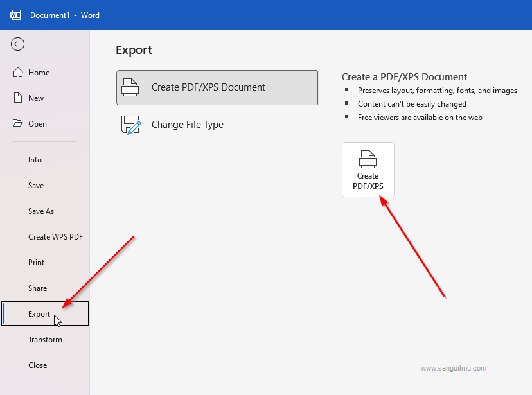Click the back arrow to exit Backstage view
The width and height of the screenshot is (532, 395).
(17, 44)
